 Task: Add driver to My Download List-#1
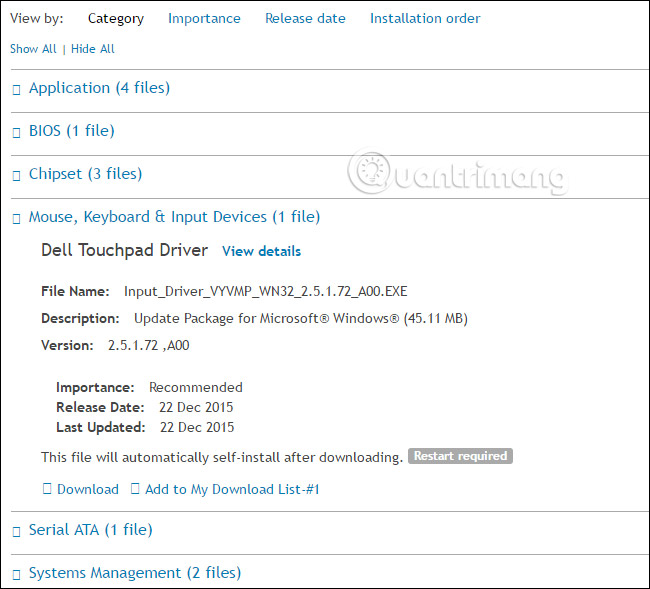click(232, 489)
